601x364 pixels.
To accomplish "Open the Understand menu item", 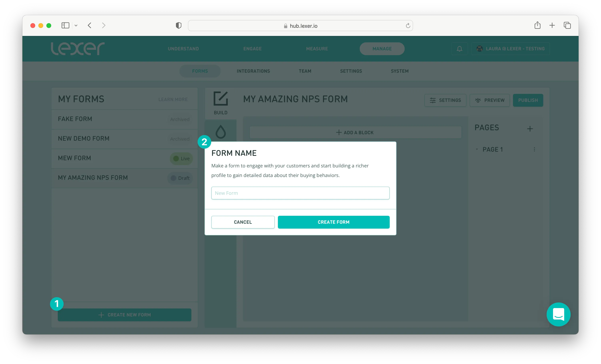I will (183, 49).
